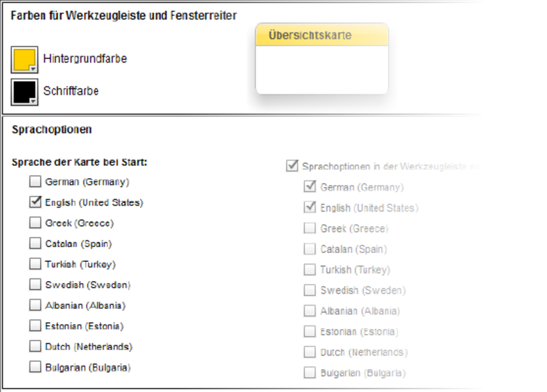Screen dimensions: 547x392
Task: Enable Bulgarian (Bulgaria) in toolbar languages
Action: coord(310,373)
